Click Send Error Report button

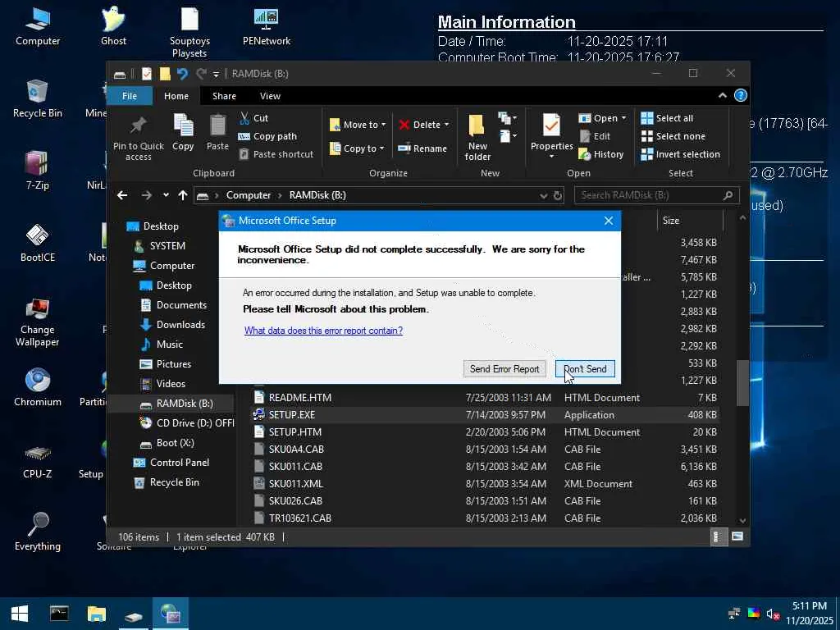[x=504, y=368]
